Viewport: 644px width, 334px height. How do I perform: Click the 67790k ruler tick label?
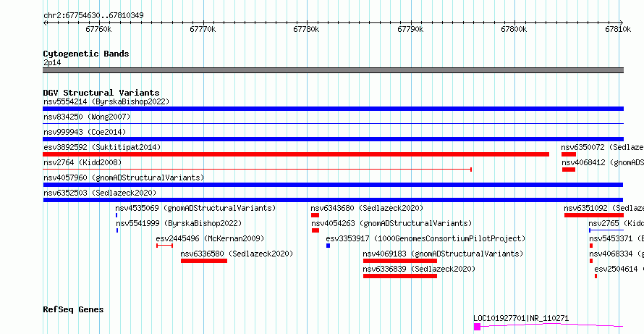[x=410, y=29]
